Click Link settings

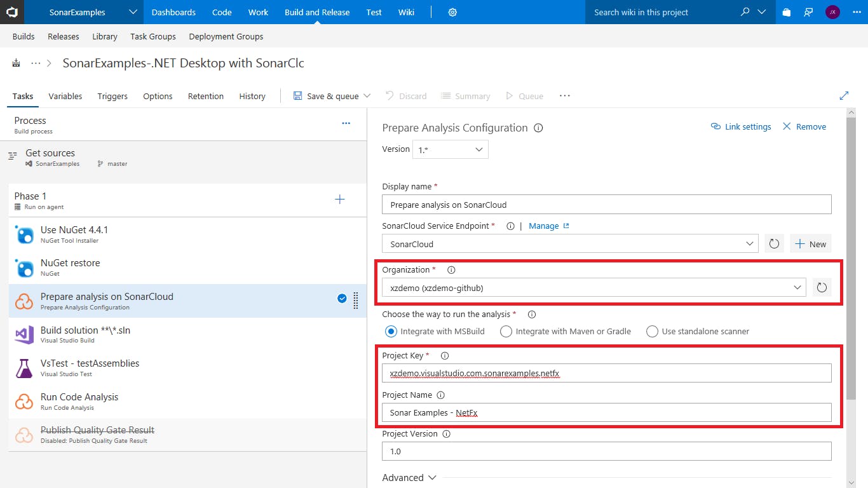pos(741,126)
